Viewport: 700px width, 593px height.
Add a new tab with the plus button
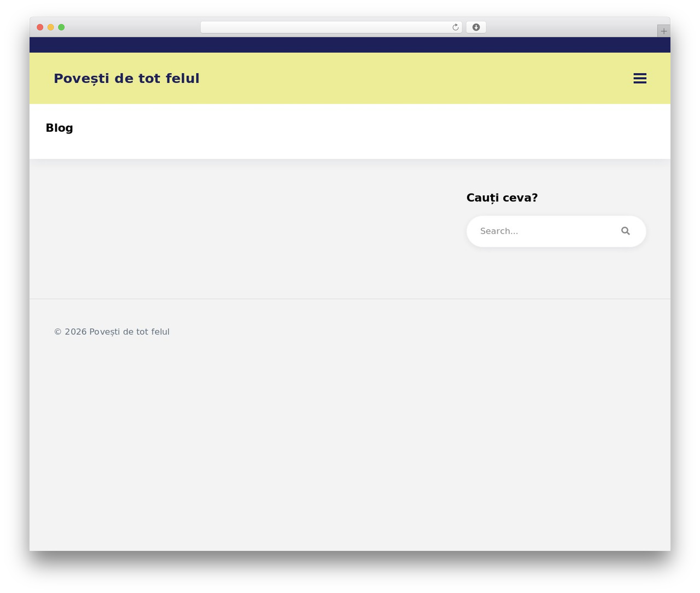[x=663, y=31]
